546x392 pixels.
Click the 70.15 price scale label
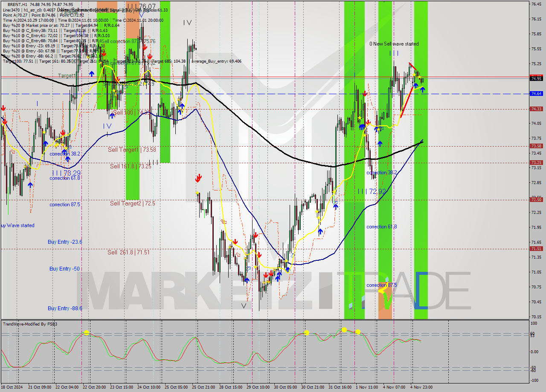(536, 317)
